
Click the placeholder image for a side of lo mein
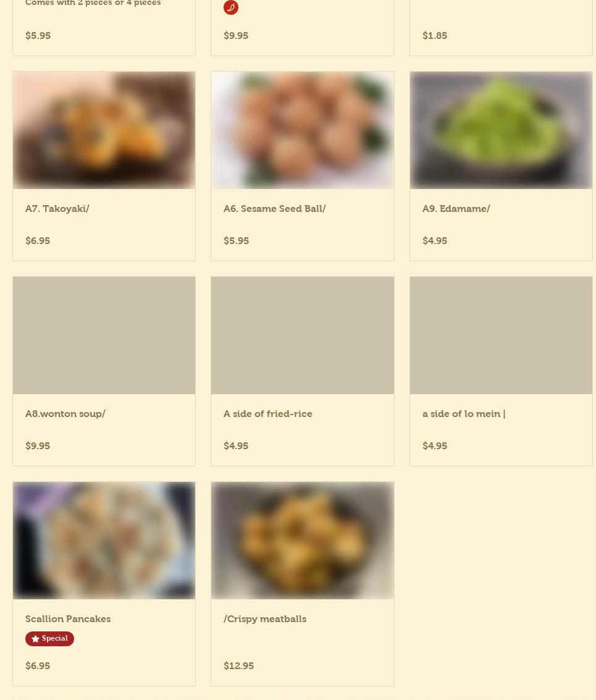point(501,335)
